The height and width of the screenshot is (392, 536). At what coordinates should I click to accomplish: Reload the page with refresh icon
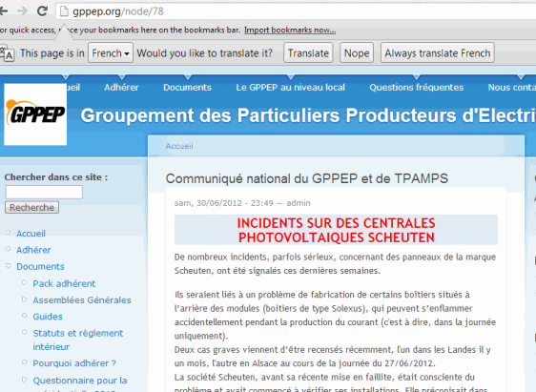42,10
